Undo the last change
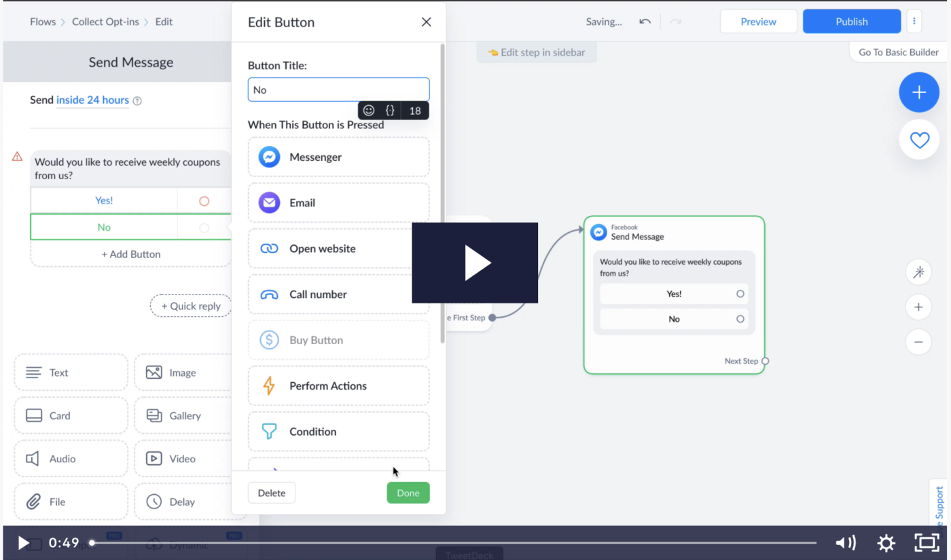 645,22
